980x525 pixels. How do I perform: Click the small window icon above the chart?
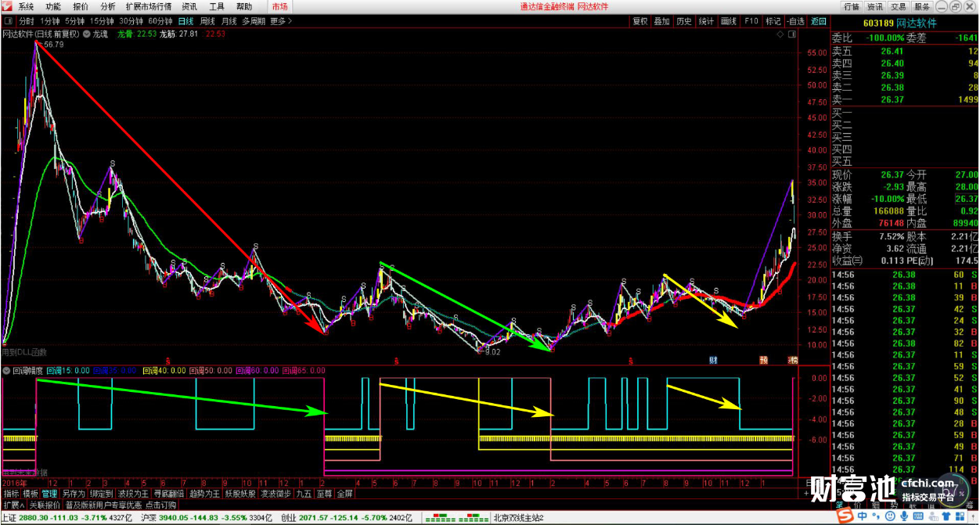[791, 34]
